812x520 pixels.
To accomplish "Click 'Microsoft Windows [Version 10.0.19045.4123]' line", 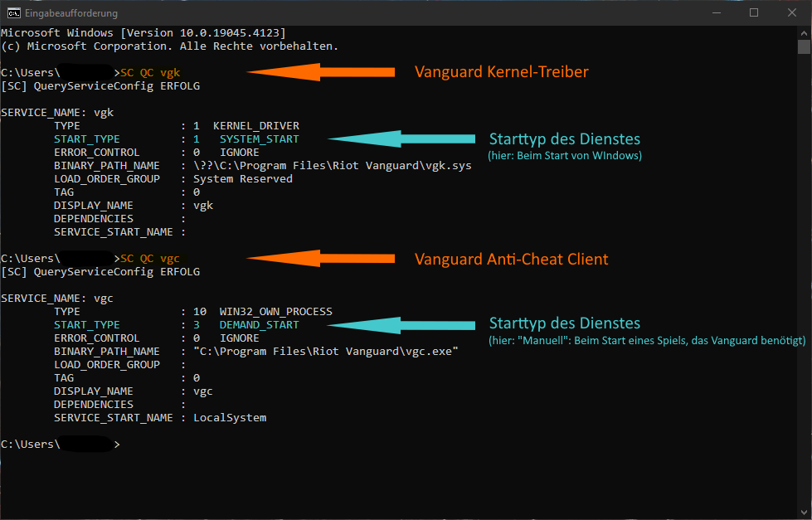I will point(143,32).
